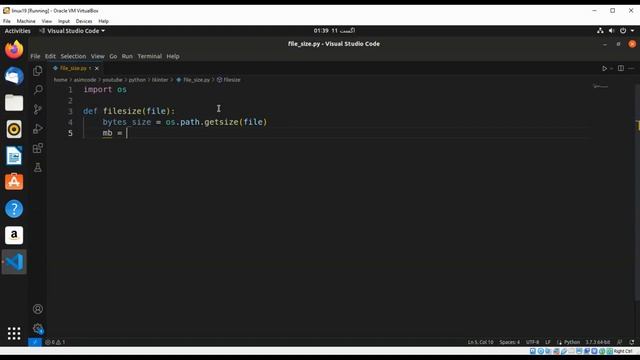Click the python breadcrumb segment

click(x=137, y=80)
